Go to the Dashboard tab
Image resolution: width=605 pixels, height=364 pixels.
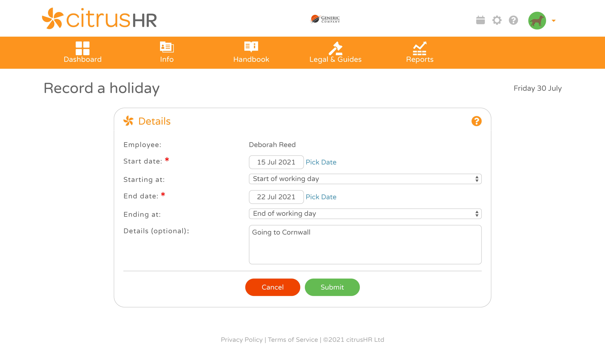click(82, 52)
